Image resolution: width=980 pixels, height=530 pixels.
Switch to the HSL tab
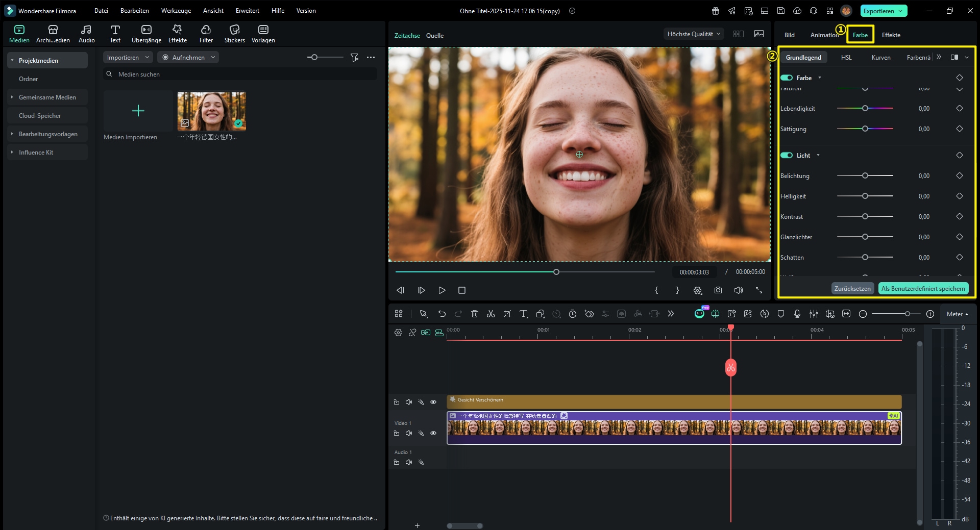click(x=846, y=58)
